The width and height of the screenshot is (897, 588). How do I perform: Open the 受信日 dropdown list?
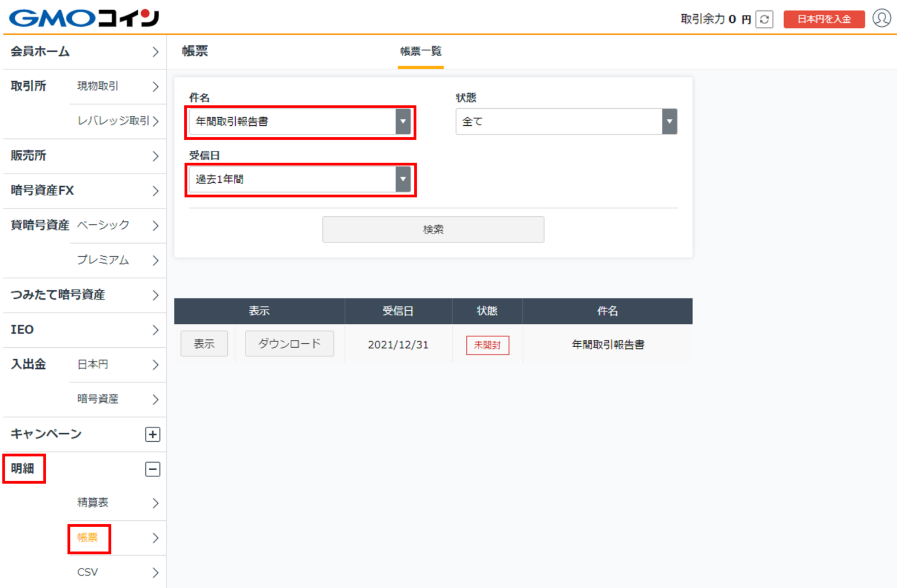click(x=300, y=179)
